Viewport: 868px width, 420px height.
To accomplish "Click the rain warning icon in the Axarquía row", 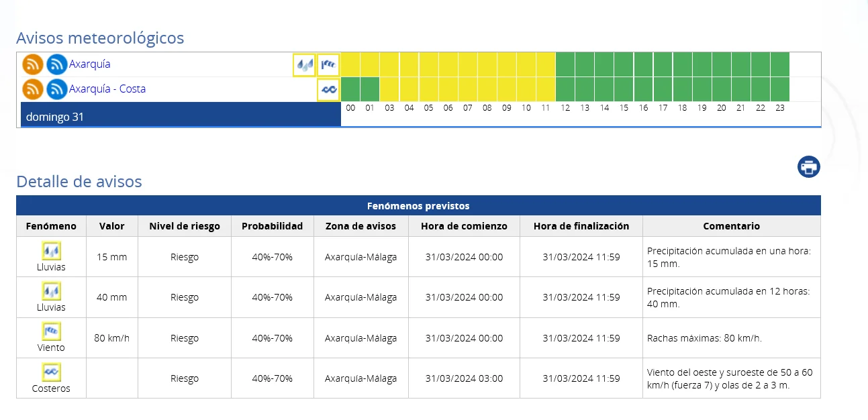I will pyautogui.click(x=305, y=65).
